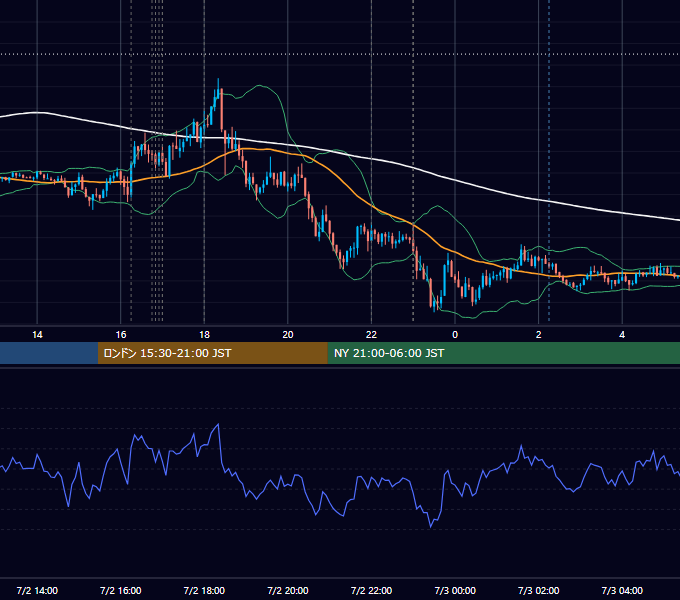Click the 7/2 14:00 time label
The image size is (680, 600).
tap(37, 590)
